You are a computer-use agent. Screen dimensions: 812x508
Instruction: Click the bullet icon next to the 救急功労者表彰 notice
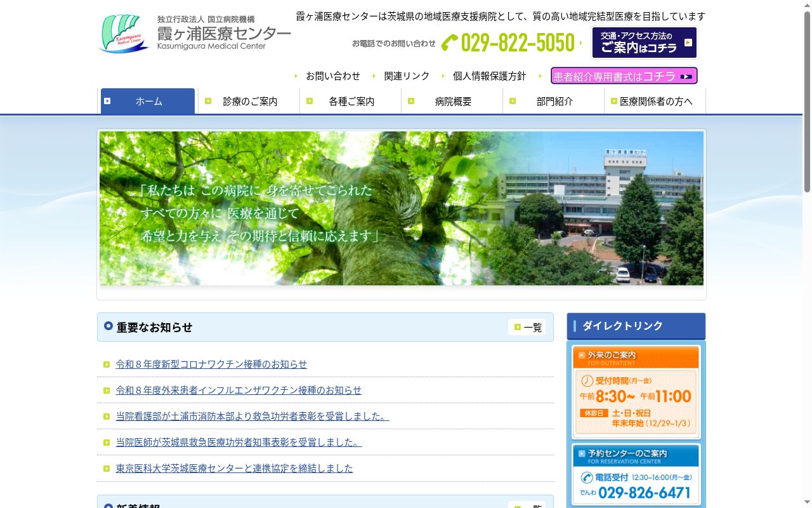[x=107, y=417]
